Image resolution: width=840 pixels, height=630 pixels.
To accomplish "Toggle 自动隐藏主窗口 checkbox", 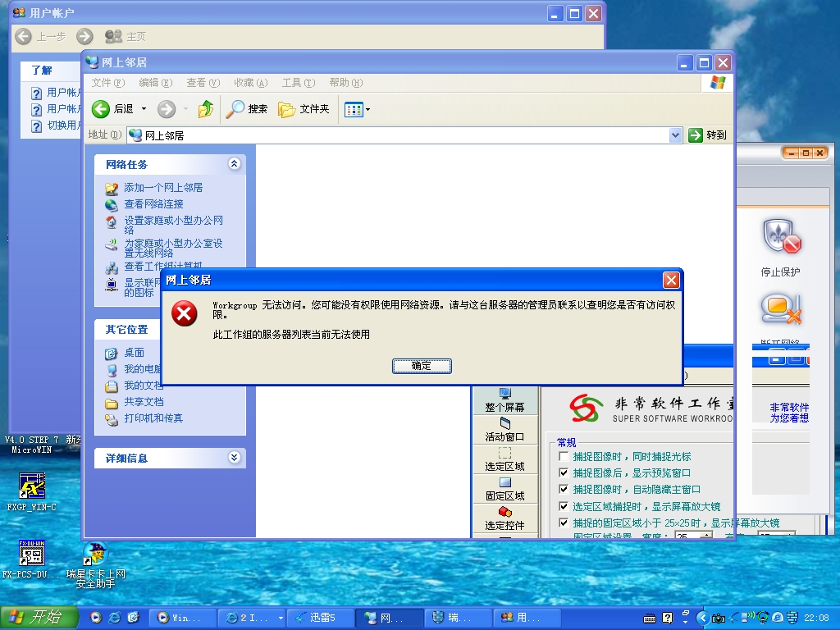I will tap(564, 489).
